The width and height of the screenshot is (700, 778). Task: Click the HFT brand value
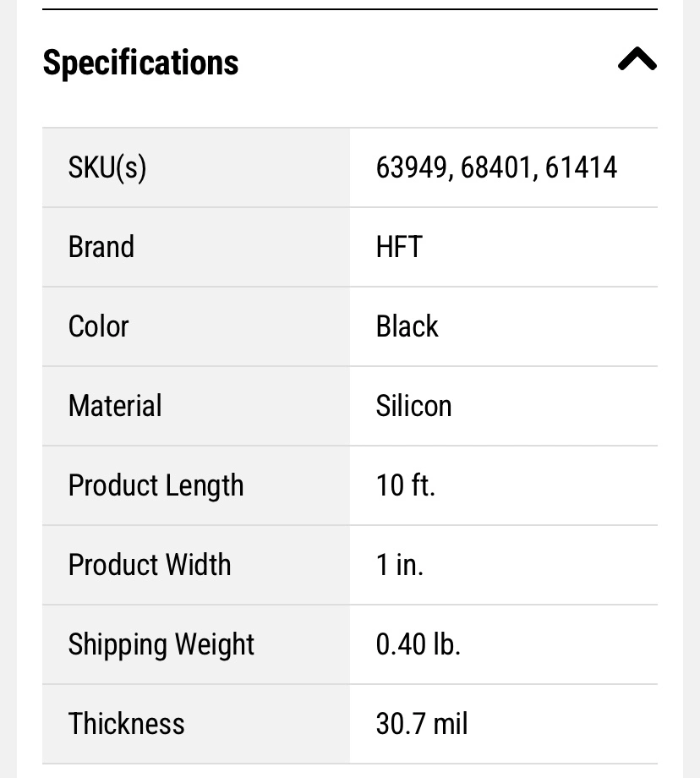pos(399,247)
